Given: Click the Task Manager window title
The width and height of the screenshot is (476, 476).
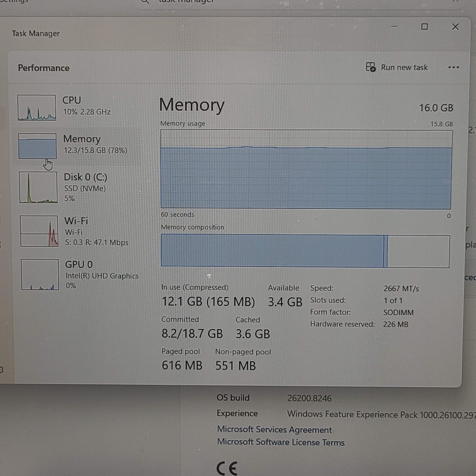Looking at the screenshot, I should [x=36, y=34].
